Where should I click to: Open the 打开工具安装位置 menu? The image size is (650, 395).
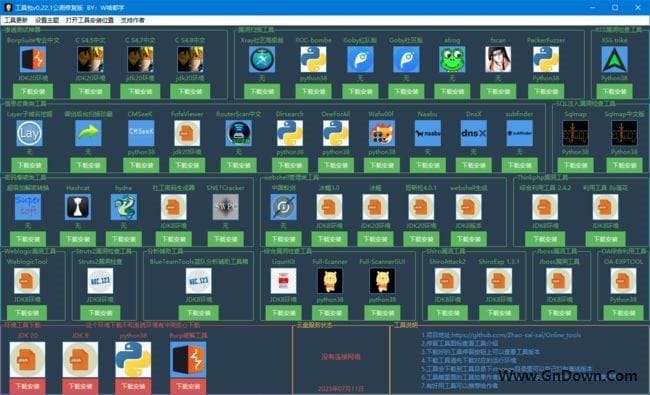pos(90,20)
